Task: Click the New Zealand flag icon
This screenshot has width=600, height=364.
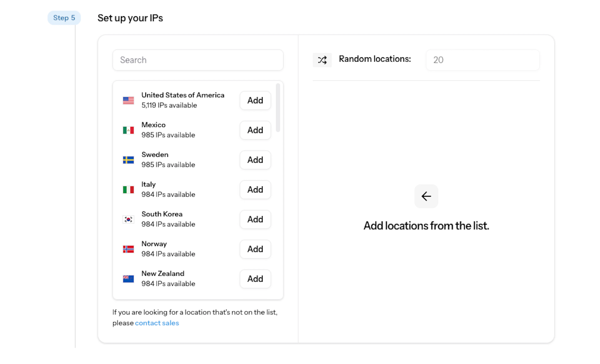Action: point(128,279)
